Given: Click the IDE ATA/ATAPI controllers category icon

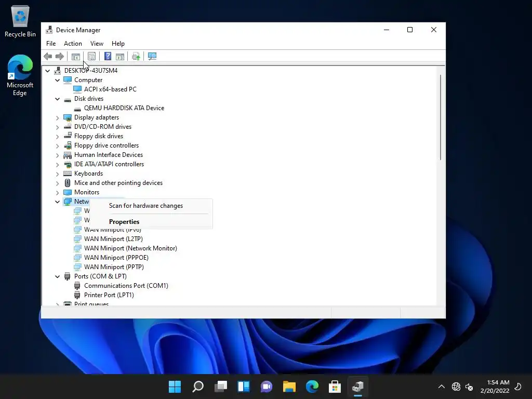Looking at the screenshot, I should coord(68,164).
